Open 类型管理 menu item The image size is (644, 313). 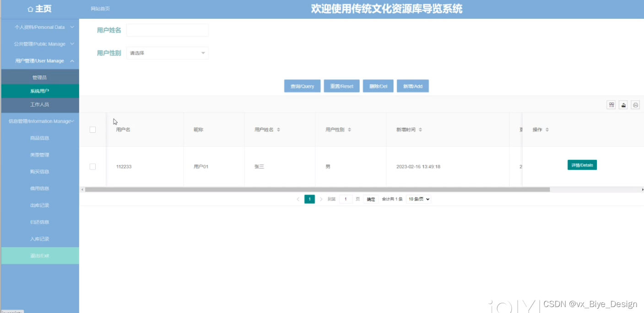pos(39,155)
